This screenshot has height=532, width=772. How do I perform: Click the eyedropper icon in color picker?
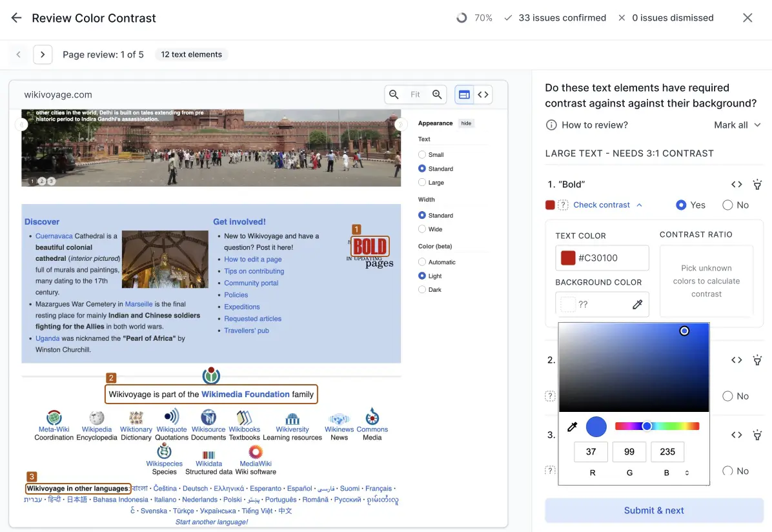572,427
